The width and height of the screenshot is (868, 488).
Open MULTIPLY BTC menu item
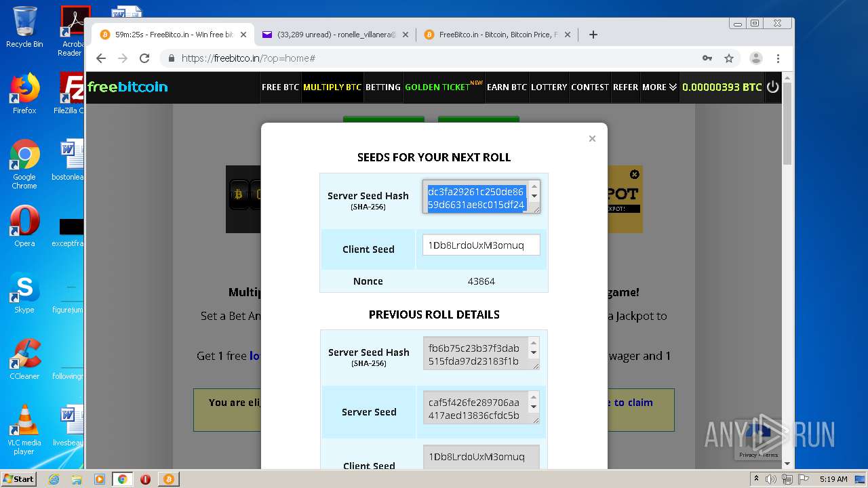click(x=332, y=87)
